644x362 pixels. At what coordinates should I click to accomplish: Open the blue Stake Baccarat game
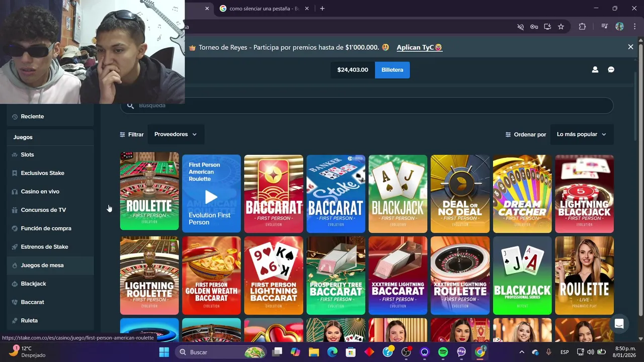coord(336,194)
